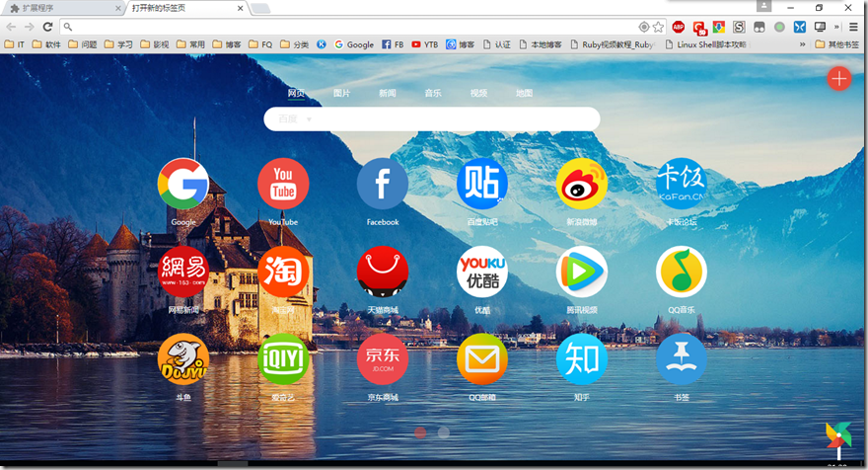Open a new tab with the new-tab button

pos(260,8)
